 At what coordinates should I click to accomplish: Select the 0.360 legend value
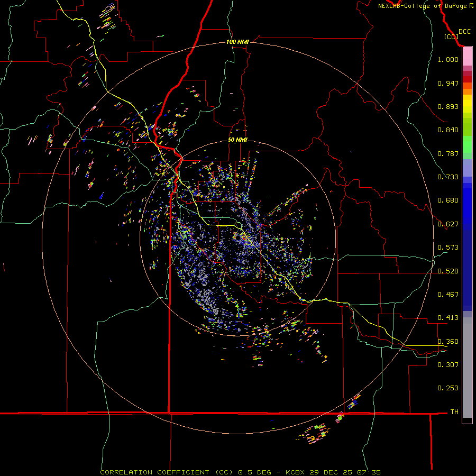(x=448, y=342)
